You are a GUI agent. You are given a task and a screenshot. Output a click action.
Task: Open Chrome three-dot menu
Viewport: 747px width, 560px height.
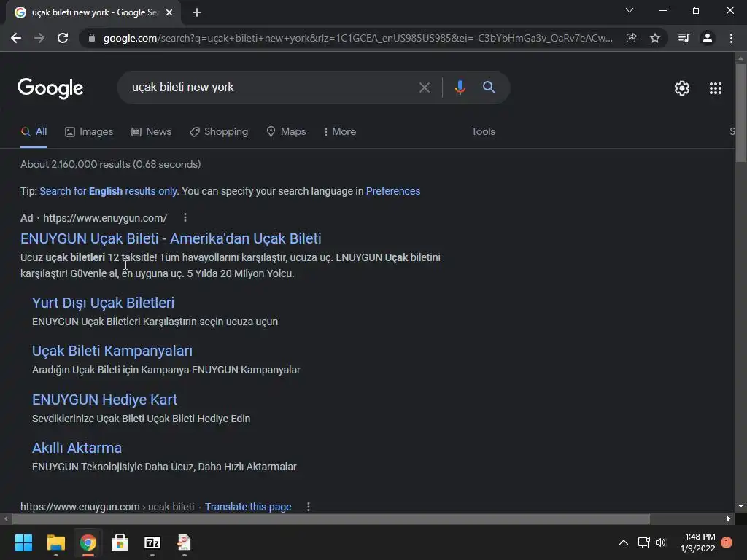731,38
